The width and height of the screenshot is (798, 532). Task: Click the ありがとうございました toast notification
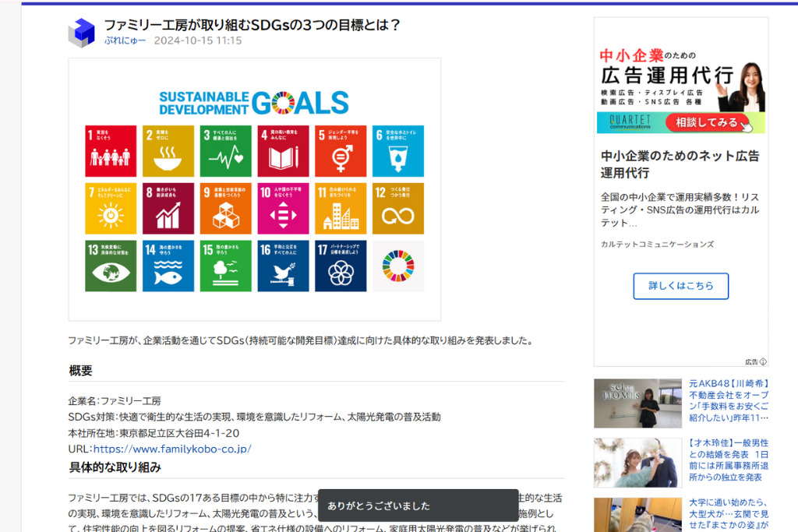[418, 506]
